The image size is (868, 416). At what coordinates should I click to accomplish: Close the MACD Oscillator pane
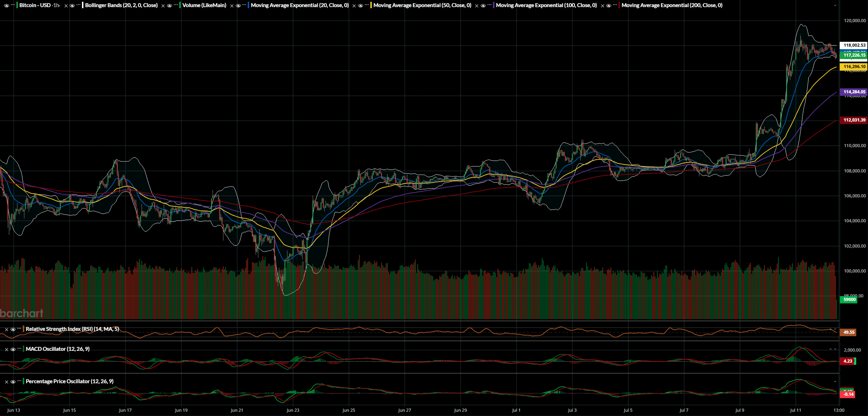[6, 349]
